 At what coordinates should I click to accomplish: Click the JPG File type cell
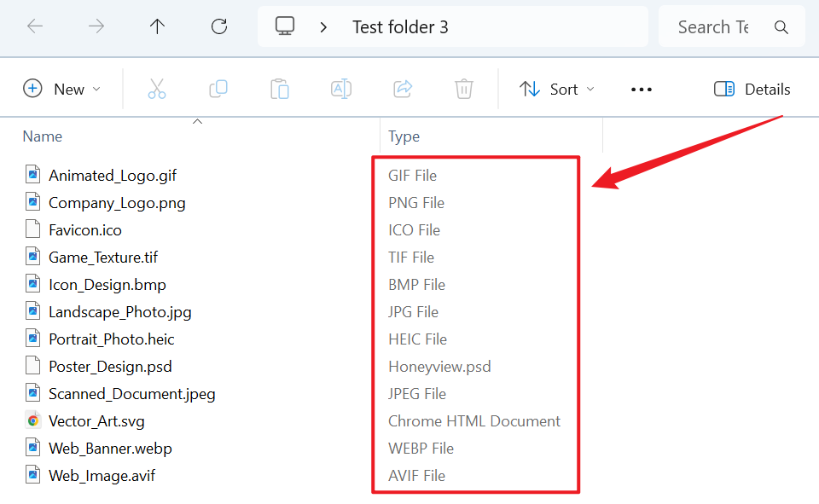413,312
